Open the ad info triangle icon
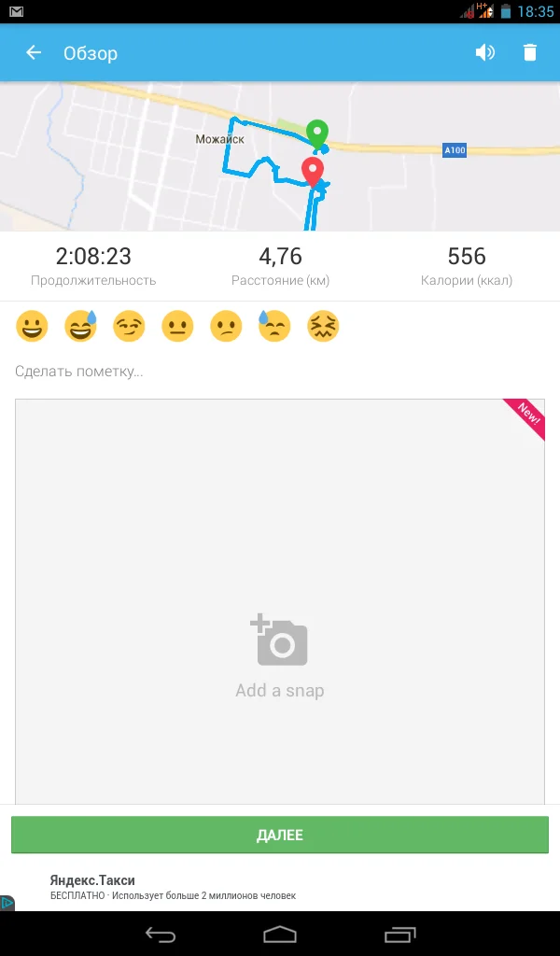Screen dimensions: 560x956 point(7,903)
